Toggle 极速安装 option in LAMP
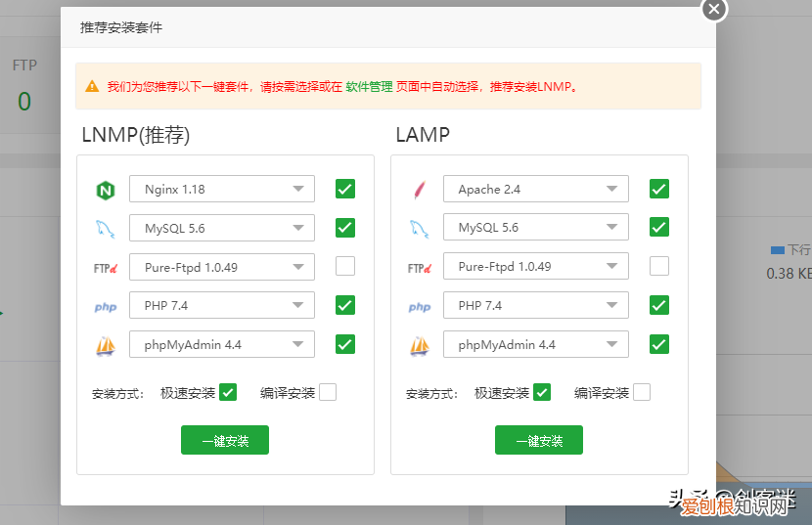 (x=542, y=392)
